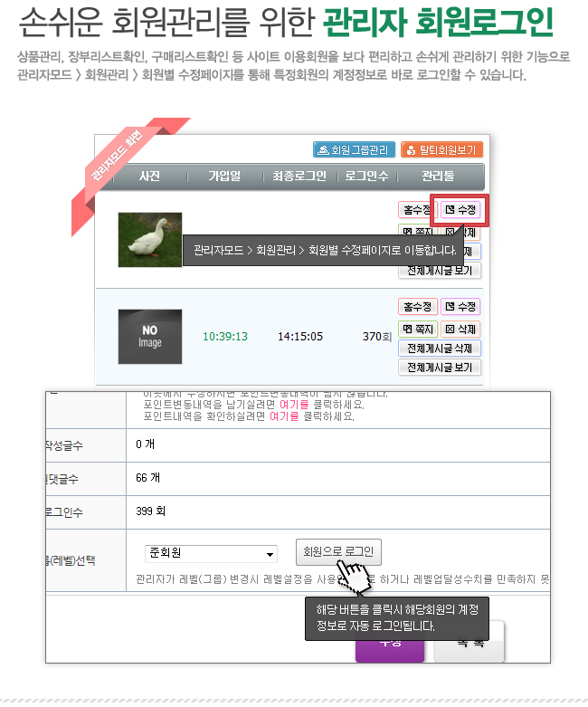Click first 여기를 link for 포인트변동내역

click(x=294, y=405)
